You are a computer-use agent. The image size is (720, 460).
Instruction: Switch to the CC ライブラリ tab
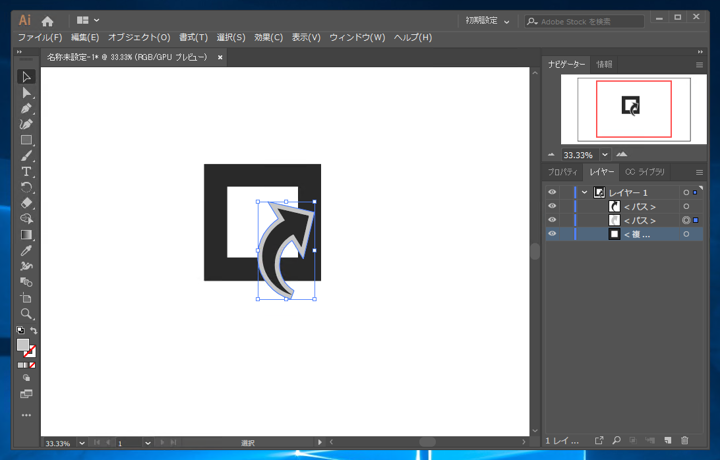[x=645, y=172]
